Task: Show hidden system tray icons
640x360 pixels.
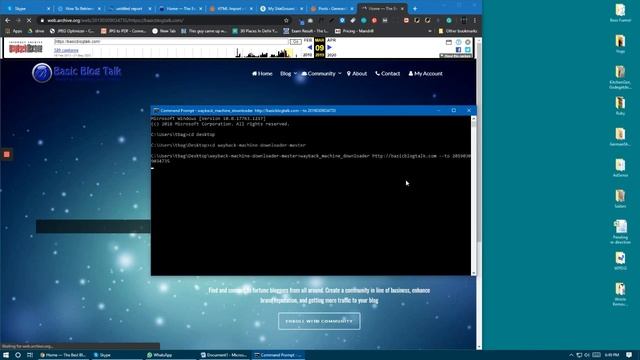Action: click(571, 355)
